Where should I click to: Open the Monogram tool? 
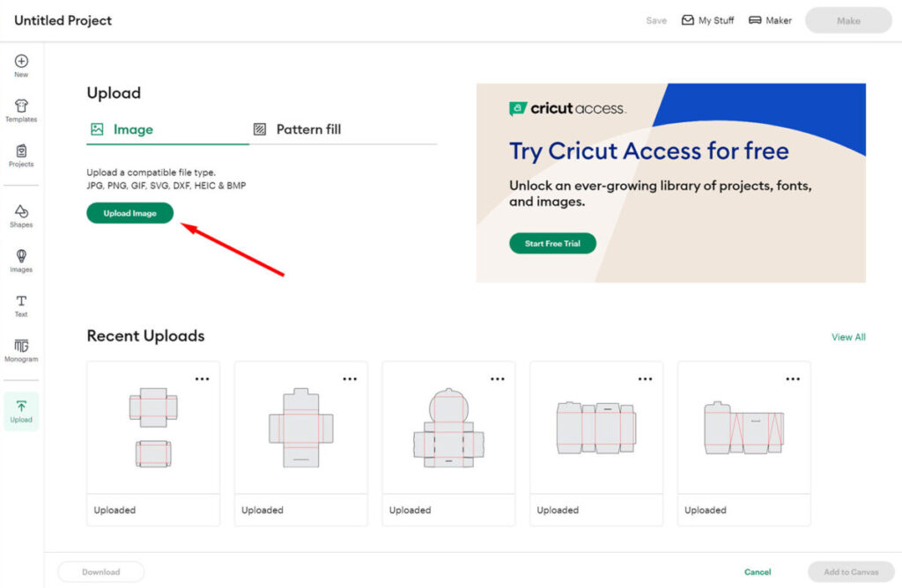(21, 350)
